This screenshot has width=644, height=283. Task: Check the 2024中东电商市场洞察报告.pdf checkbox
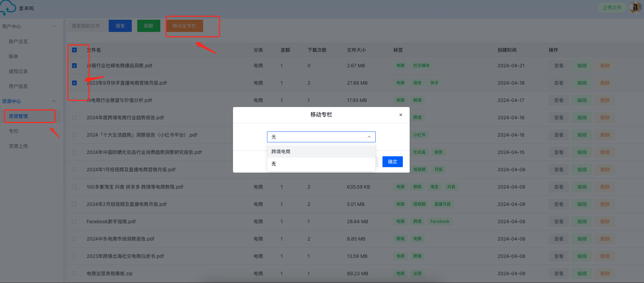click(74, 239)
